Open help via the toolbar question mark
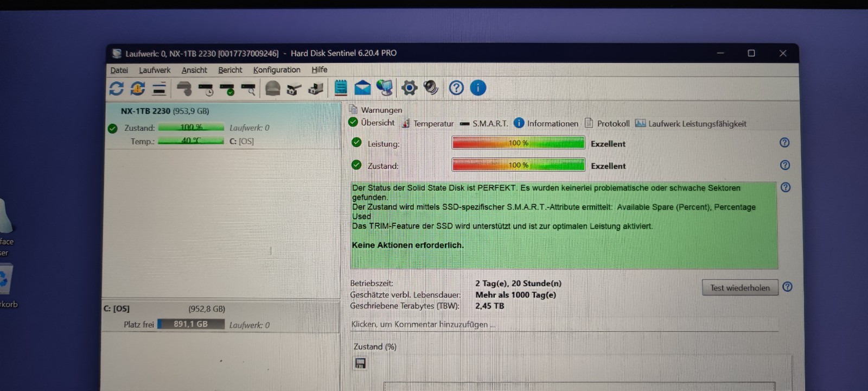 (456, 87)
